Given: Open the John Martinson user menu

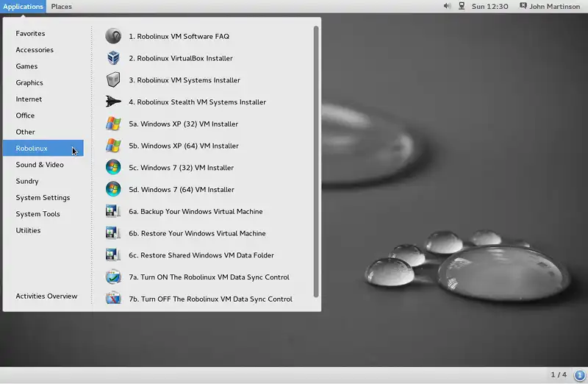Looking at the screenshot, I should pos(555,7).
